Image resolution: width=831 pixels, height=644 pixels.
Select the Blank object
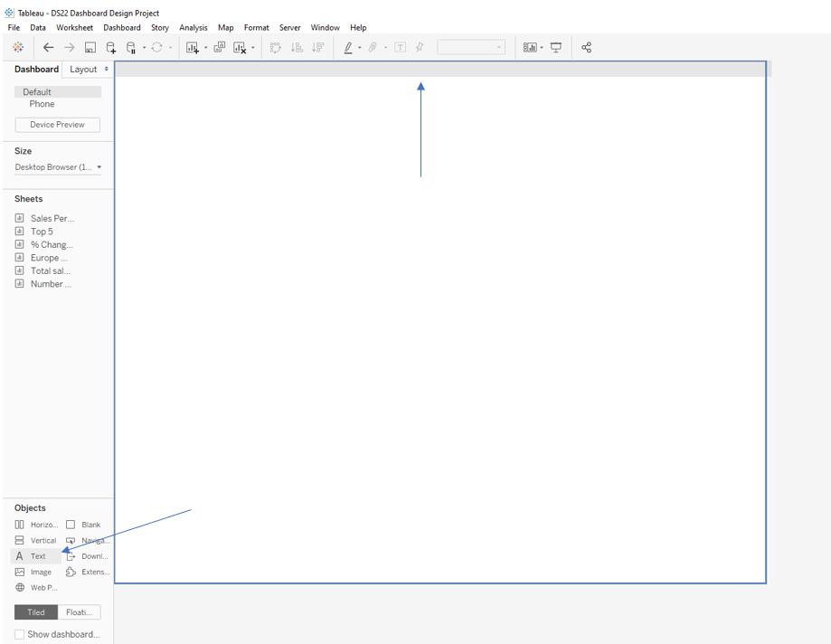coord(83,525)
